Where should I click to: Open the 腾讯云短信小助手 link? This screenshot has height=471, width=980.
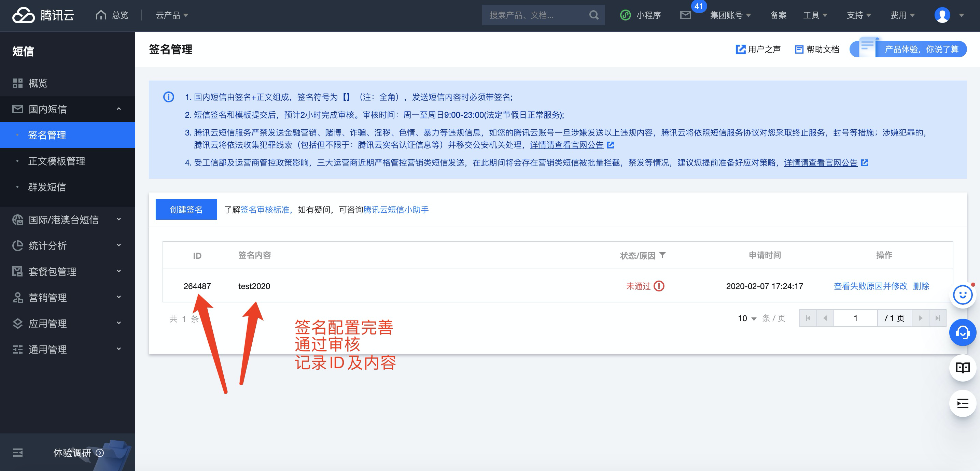point(396,210)
